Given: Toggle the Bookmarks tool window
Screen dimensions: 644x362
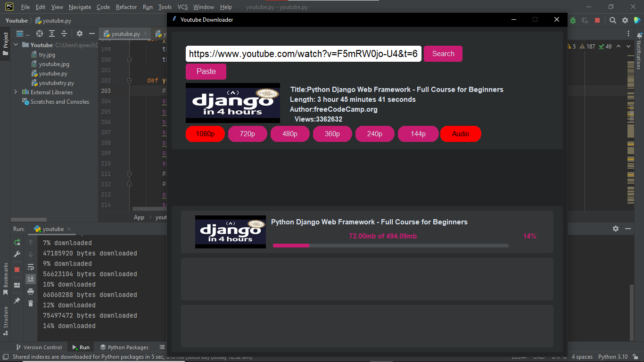Looking at the screenshot, I should pyautogui.click(x=5, y=276).
